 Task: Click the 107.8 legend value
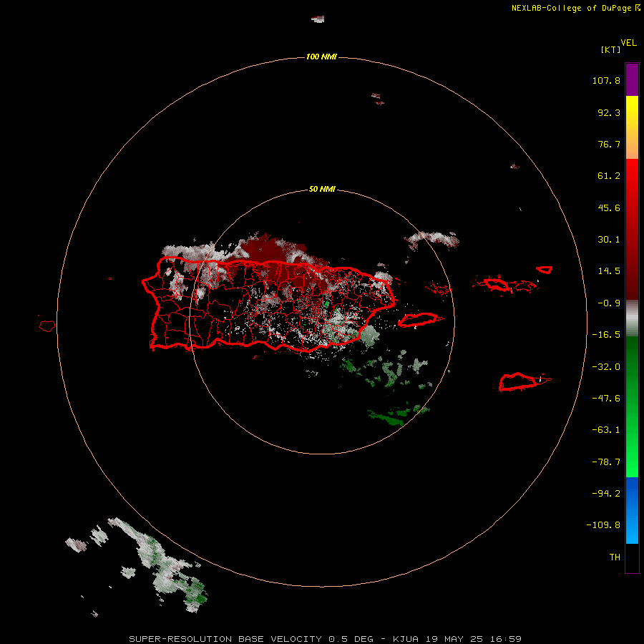coord(606,80)
